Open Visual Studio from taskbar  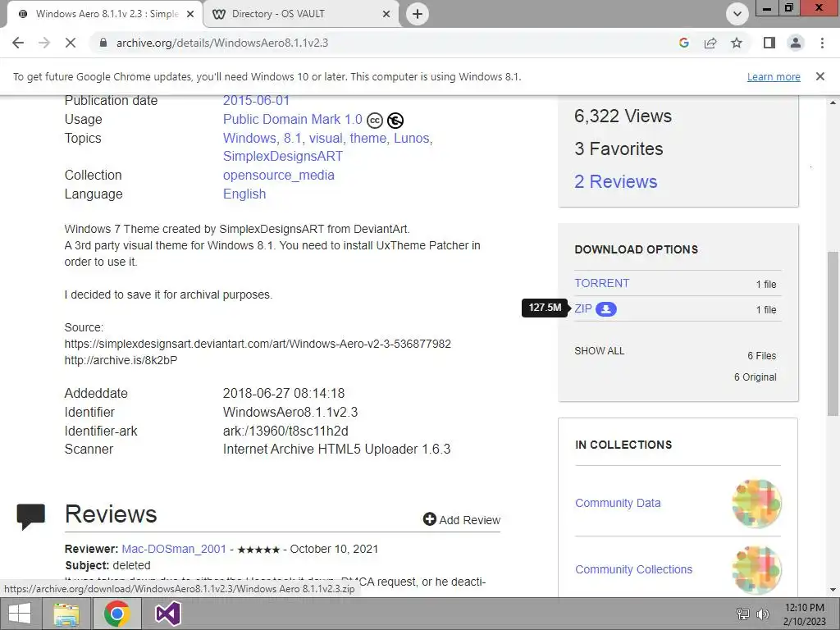pyautogui.click(x=167, y=614)
